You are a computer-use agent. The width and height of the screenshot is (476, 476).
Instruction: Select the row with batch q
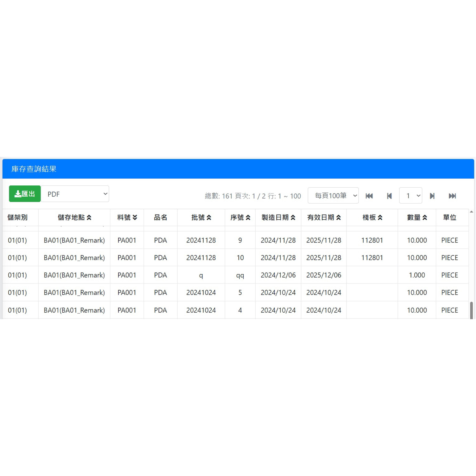[201, 275]
